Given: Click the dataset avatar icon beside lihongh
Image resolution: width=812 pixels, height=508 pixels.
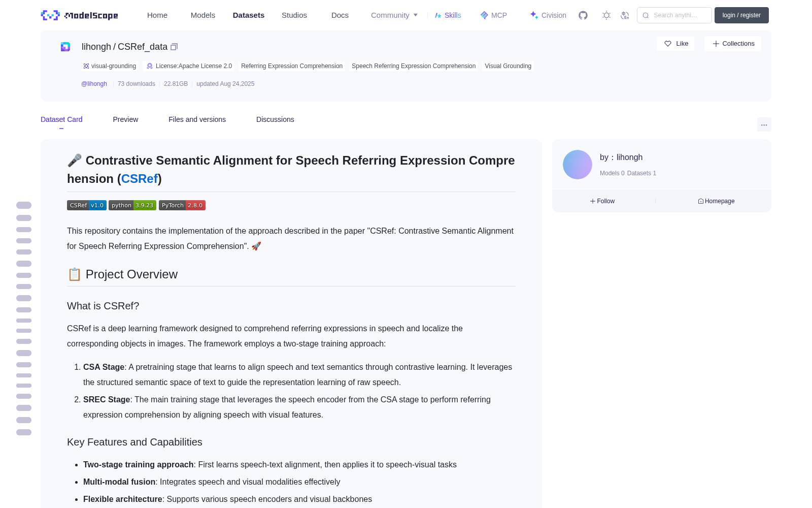Looking at the screenshot, I should pyautogui.click(x=65, y=47).
